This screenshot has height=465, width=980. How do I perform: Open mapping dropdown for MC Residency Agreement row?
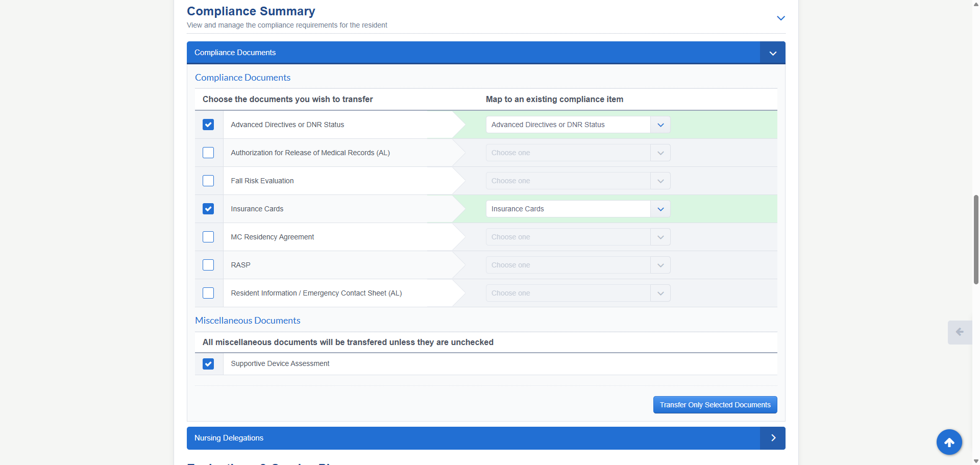pos(578,237)
